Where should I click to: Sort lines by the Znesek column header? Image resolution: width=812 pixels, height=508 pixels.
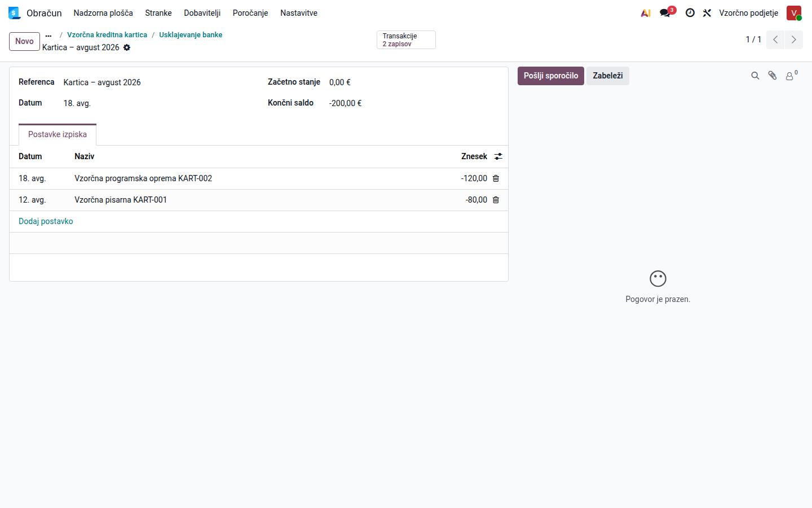[x=474, y=156]
